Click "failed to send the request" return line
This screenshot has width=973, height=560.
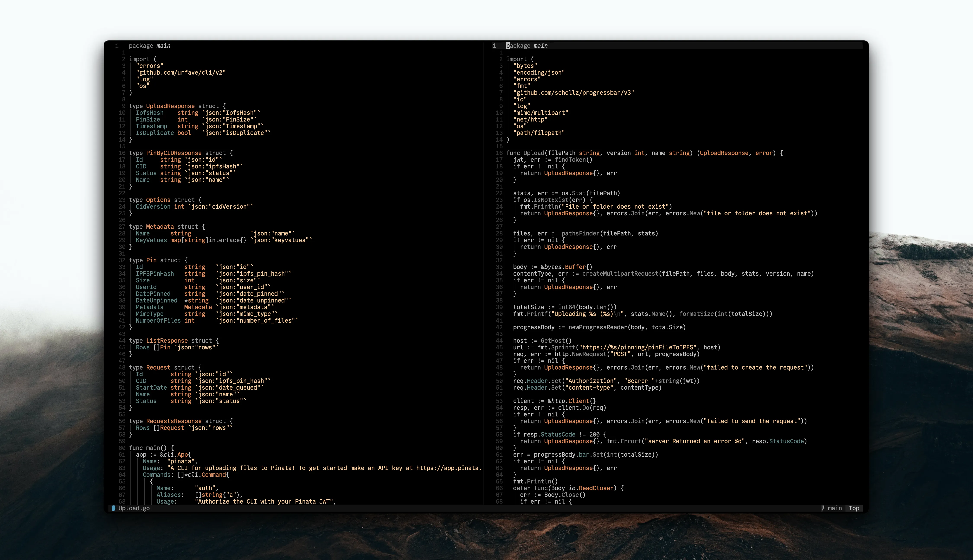click(x=663, y=421)
